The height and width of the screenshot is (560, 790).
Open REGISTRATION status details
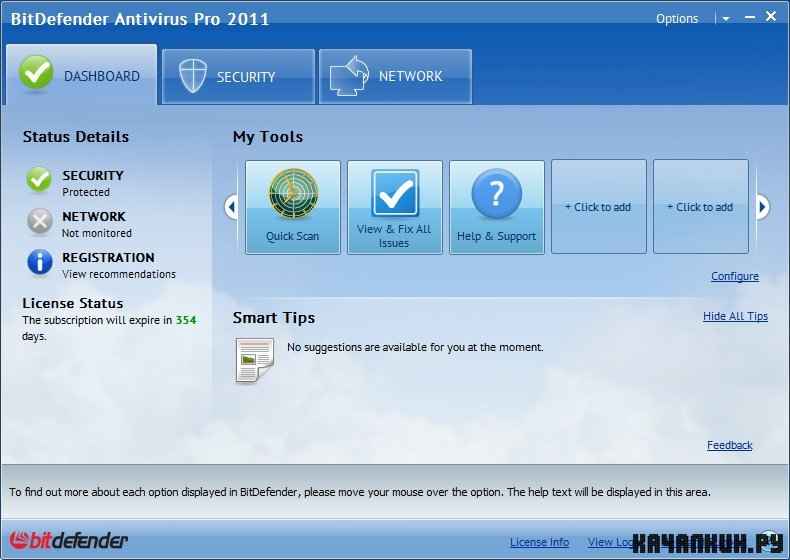[x=108, y=258]
